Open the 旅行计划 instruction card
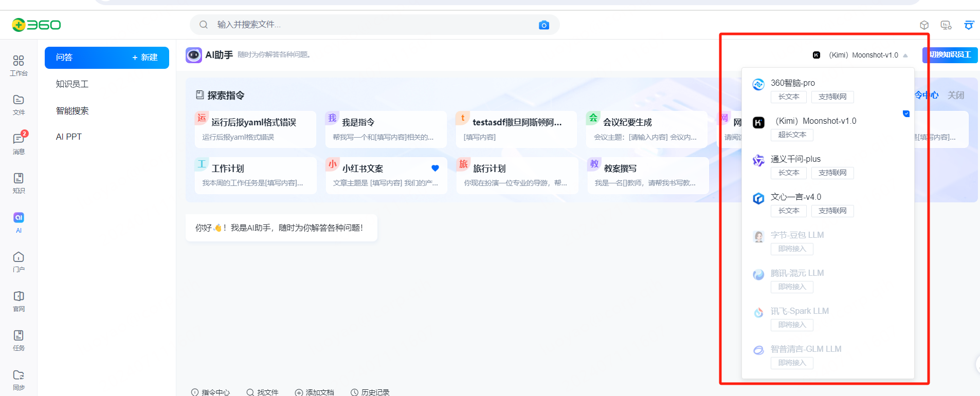The height and width of the screenshot is (396, 980). 517,176
